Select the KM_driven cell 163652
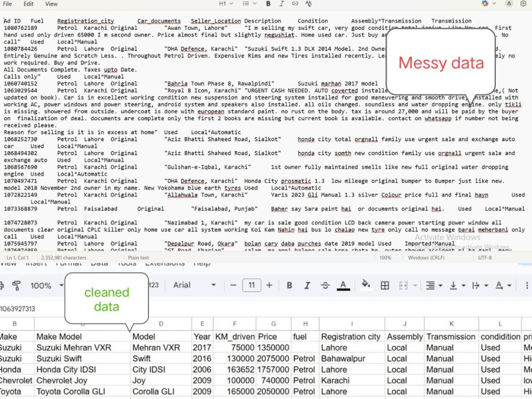 coord(235,370)
